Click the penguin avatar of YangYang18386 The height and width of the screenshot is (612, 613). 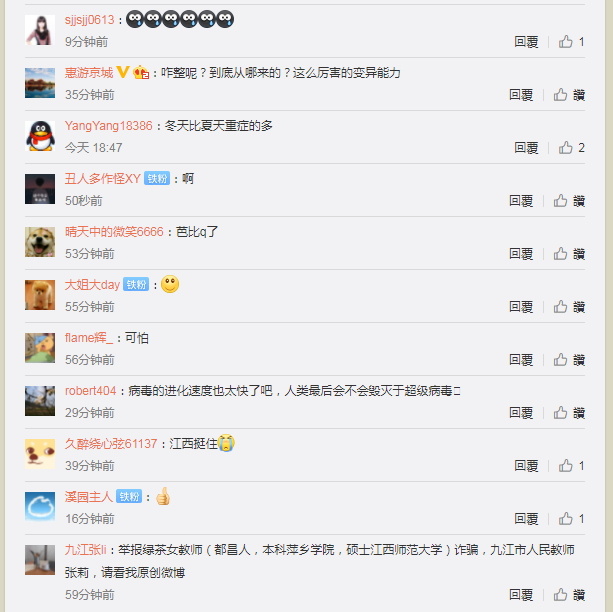click(x=40, y=136)
